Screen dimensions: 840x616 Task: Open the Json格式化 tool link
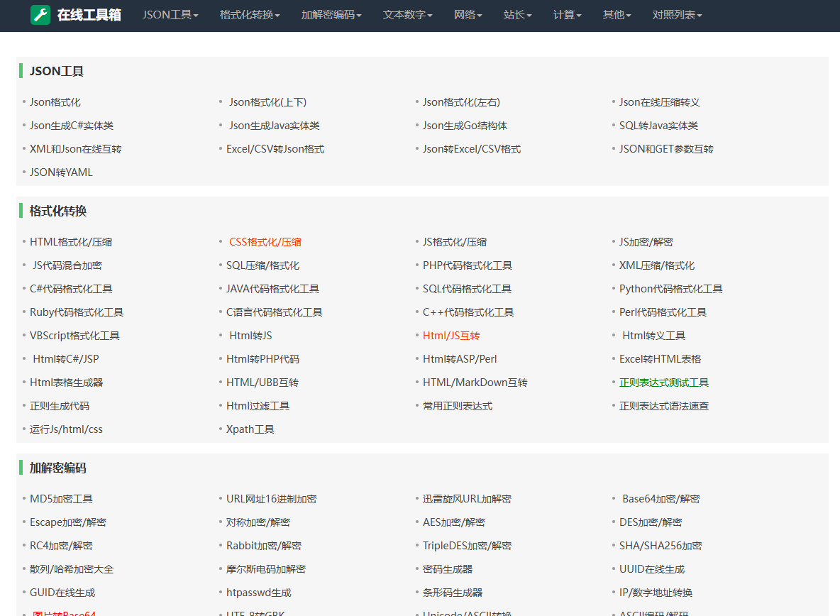tap(55, 102)
